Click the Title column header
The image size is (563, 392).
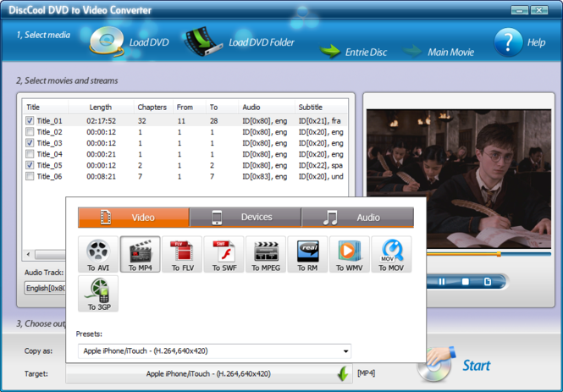45,107
